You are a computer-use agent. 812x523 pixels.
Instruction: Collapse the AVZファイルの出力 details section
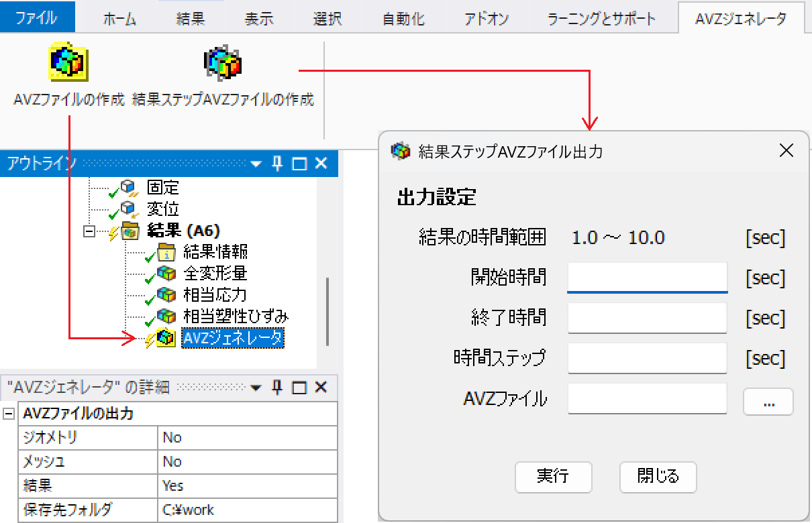[x=9, y=414]
